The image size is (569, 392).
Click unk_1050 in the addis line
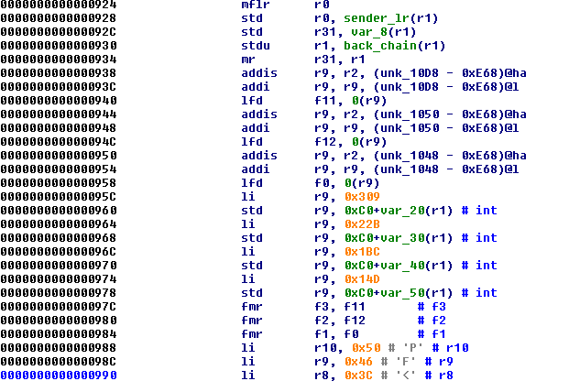(x=410, y=114)
